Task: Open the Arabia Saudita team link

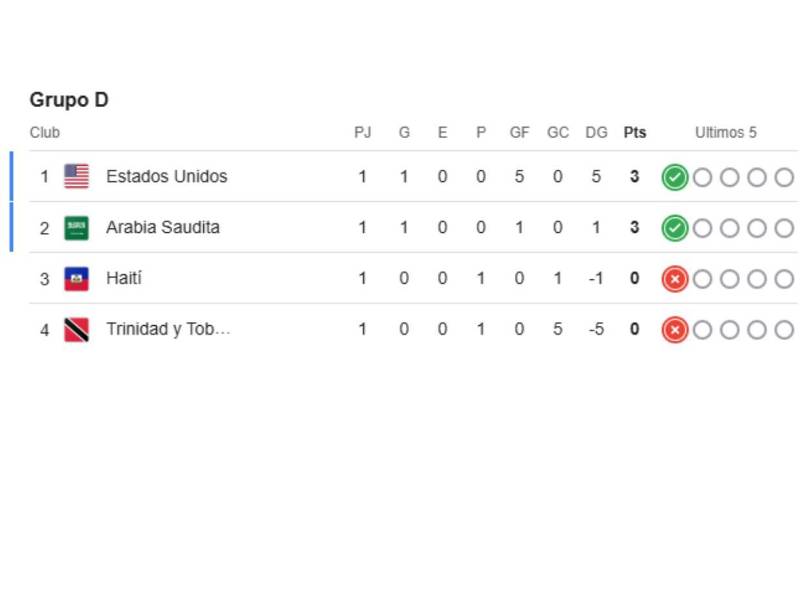Action: (x=163, y=228)
